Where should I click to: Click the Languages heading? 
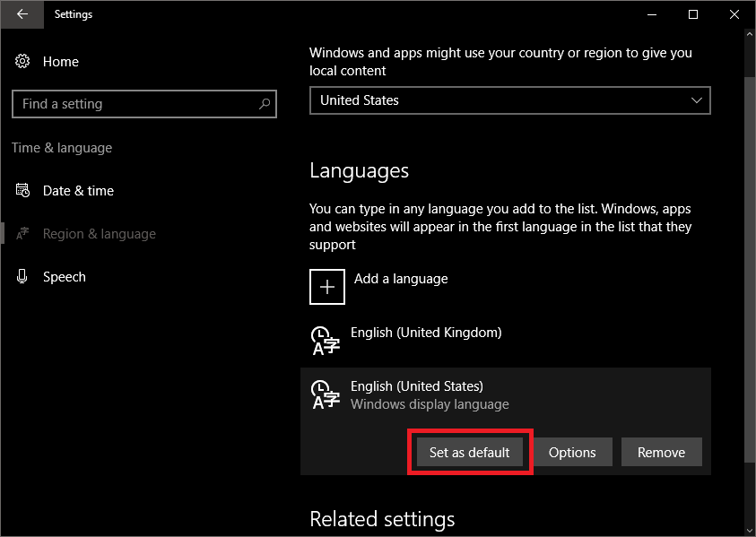tap(360, 170)
